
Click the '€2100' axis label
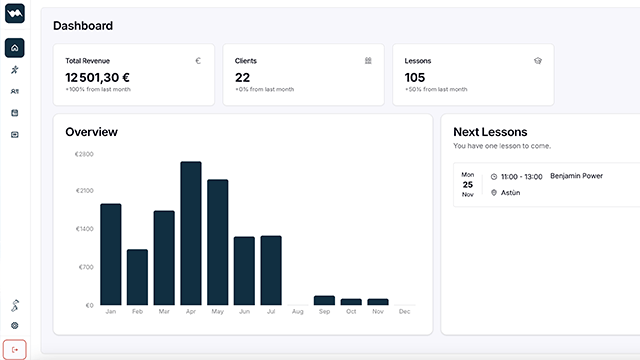84,191
